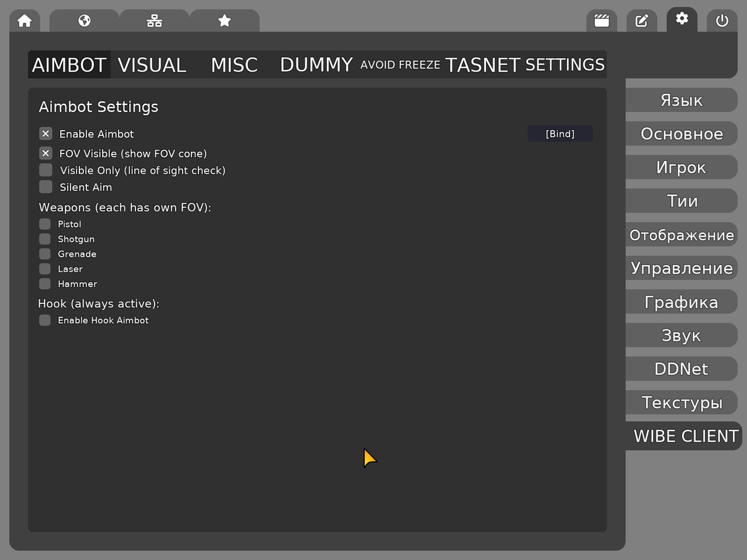Disable the Enable Aimbot checkbox
Image resolution: width=747 pixels, height=560 pixels.
[x=46, y=134]
